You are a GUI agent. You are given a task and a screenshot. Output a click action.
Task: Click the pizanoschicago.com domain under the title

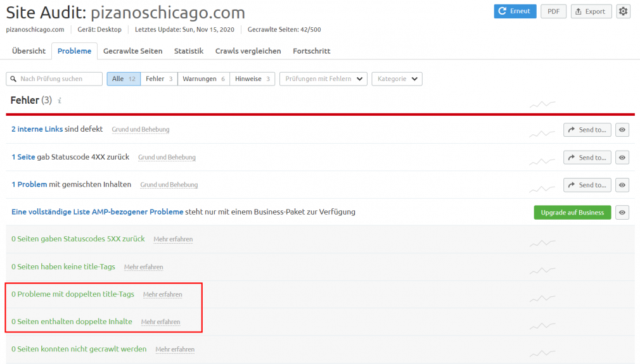[x=35, y=29]
